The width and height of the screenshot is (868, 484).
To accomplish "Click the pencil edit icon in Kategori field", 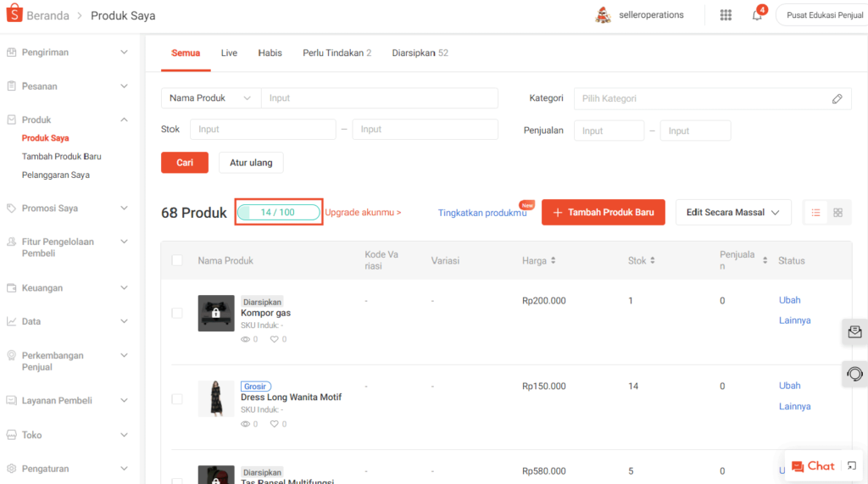I will coord(837,98).
